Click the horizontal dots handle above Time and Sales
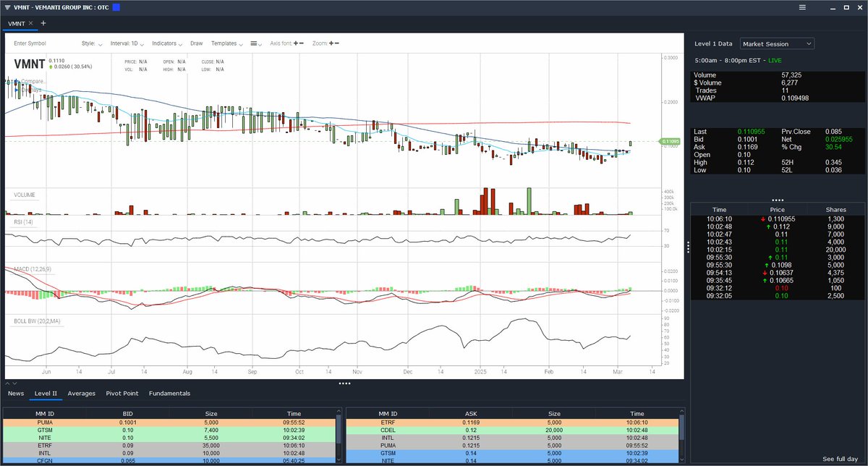Image resolution: width=868 pixels, height=466 pixels. pyautogui.click(x=778, y=199)
